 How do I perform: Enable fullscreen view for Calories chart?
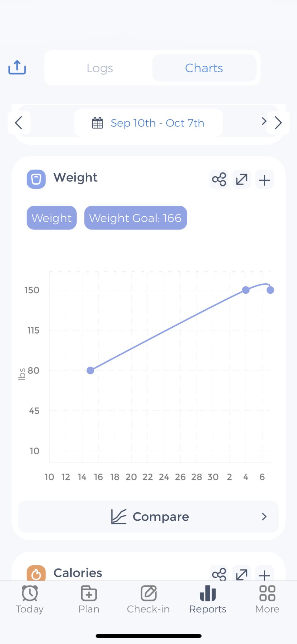pyautogui.click(x=241, y=574)
